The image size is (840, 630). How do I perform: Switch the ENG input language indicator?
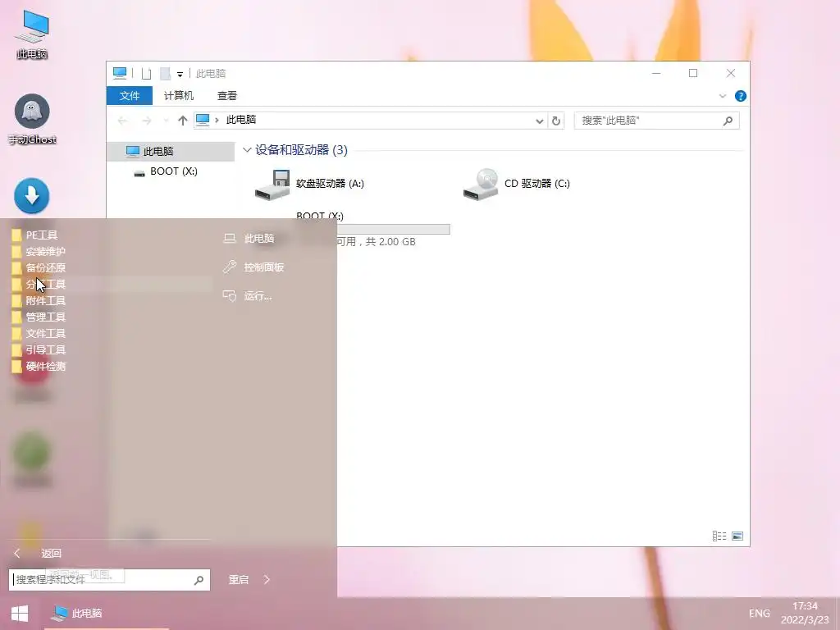click(759, 614)
